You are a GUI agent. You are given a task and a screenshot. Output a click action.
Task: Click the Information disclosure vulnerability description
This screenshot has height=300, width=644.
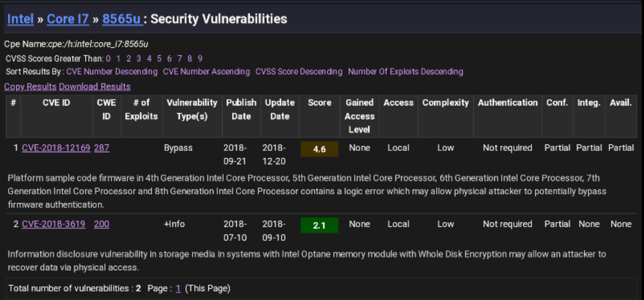[x=307, y=261]
